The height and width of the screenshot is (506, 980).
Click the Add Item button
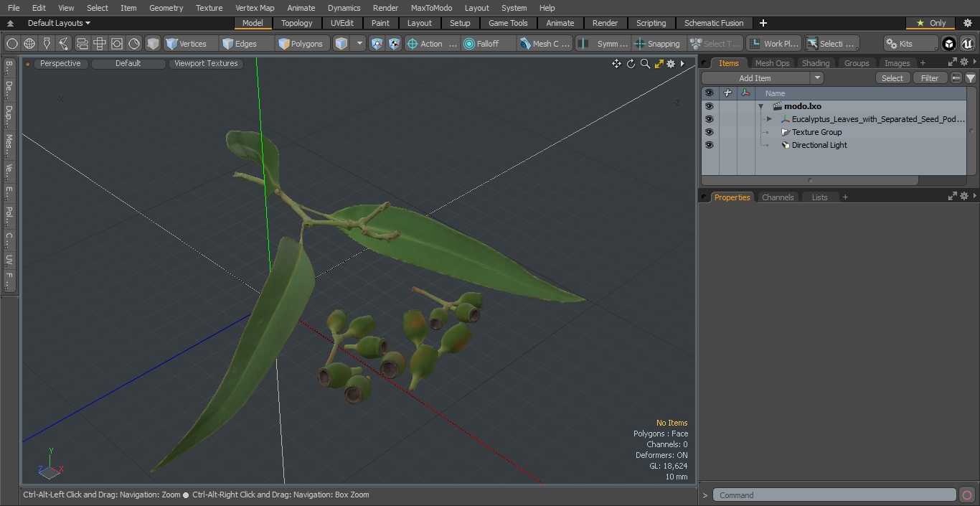pyautogui.click(x=755, y=78)
